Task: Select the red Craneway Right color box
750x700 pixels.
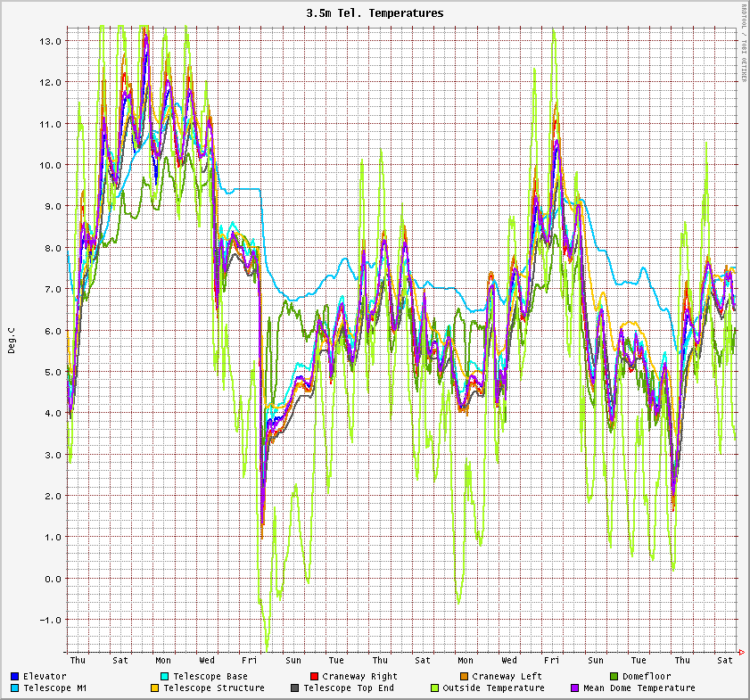Action: [x=314, y=677]
